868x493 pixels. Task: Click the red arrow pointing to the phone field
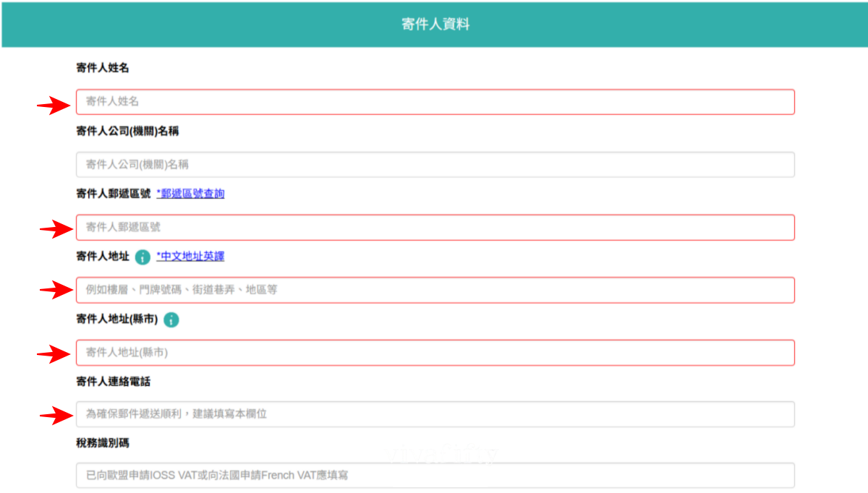[x=54, y=416]
